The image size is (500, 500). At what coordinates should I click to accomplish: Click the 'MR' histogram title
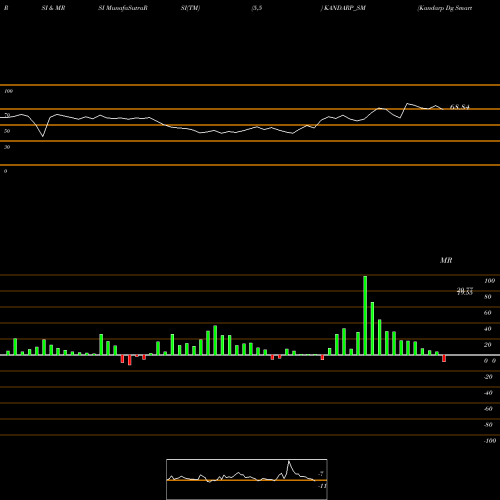click(x=446, y=260)
